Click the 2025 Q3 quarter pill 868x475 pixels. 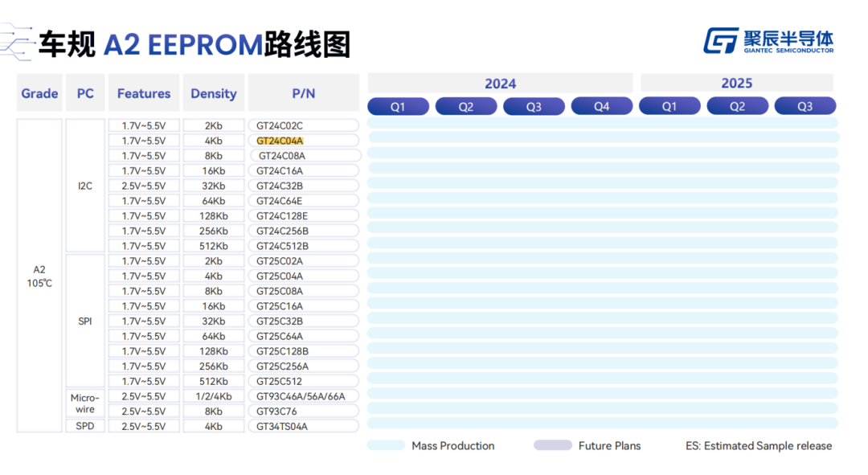point(805,107)
